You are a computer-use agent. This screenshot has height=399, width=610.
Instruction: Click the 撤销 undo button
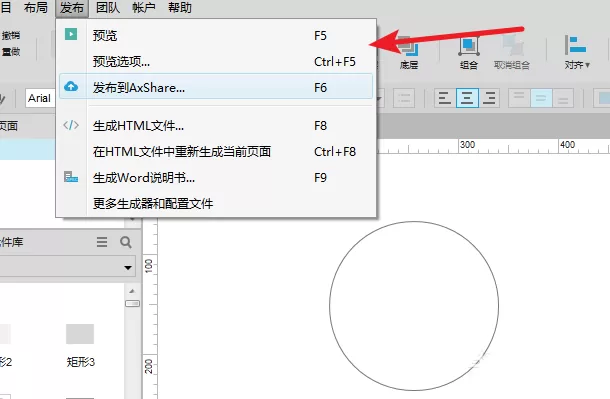pyautogui.click(x=11, y=35)
